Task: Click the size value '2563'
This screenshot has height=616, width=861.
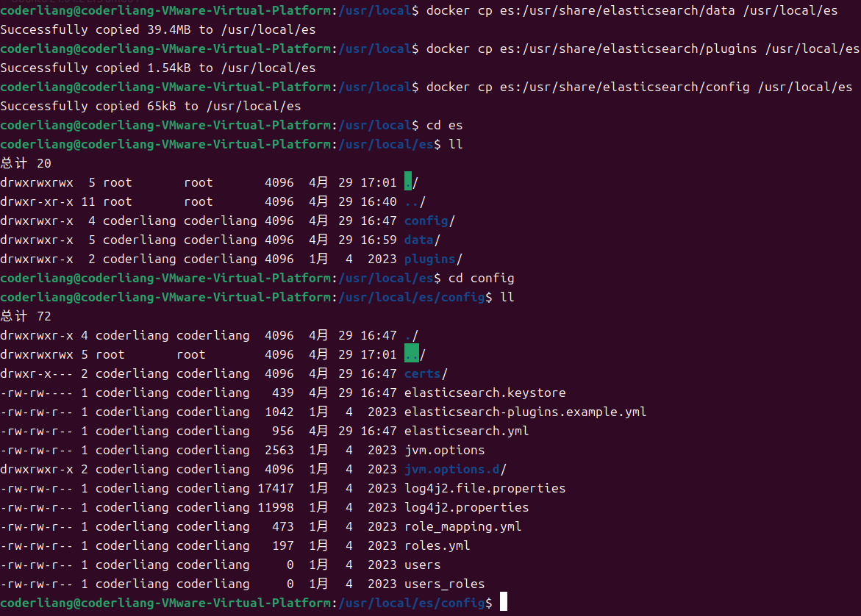Action: click(x=279, y=451)
